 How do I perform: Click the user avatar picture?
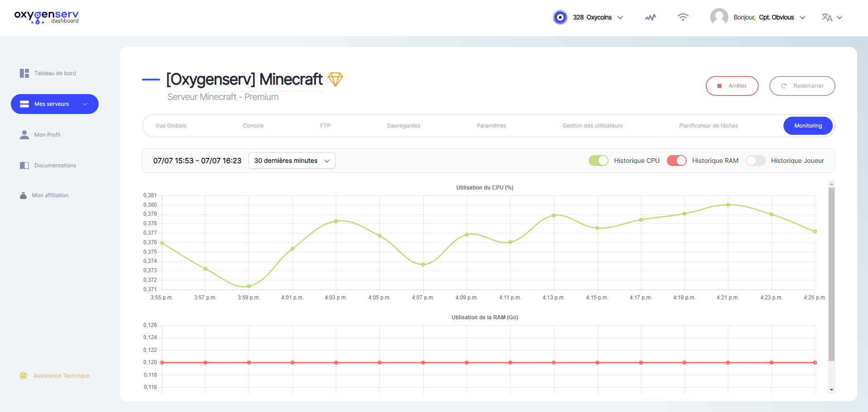[719, 17]
